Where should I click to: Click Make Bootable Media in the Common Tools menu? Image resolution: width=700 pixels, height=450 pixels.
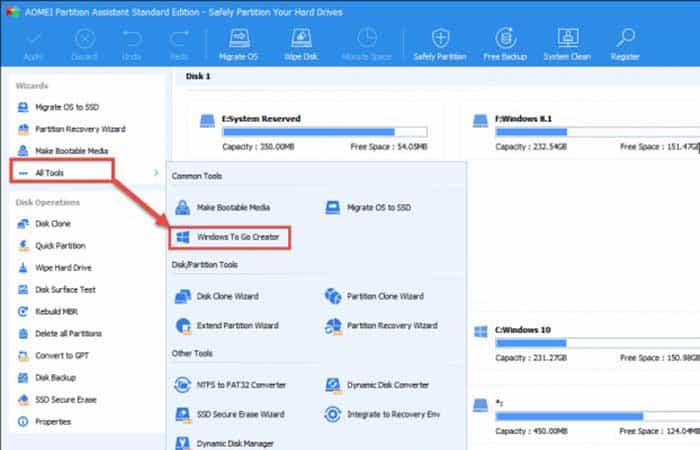tap(222, 208)
